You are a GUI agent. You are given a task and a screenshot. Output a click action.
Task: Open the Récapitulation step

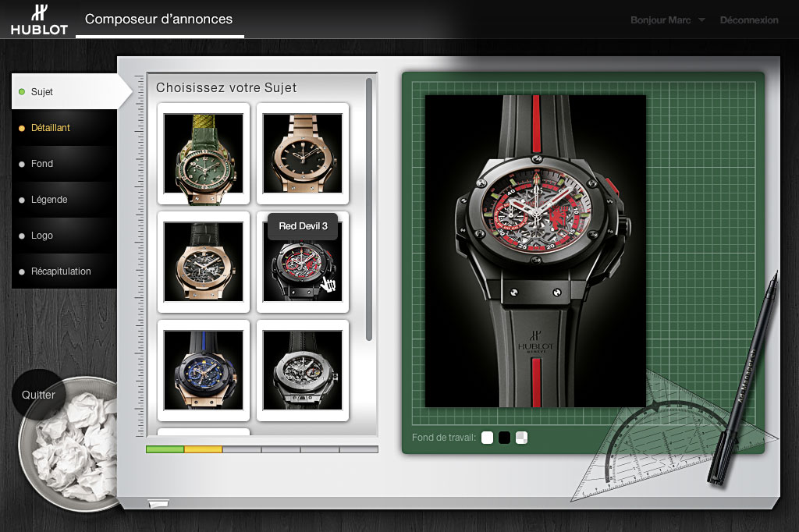64,271
